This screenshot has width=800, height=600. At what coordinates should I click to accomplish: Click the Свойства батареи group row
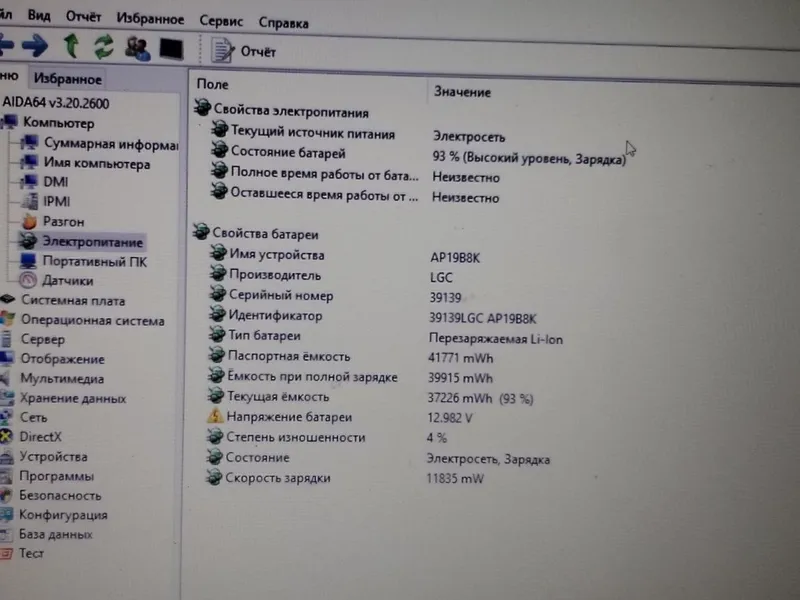click(256, 233)
